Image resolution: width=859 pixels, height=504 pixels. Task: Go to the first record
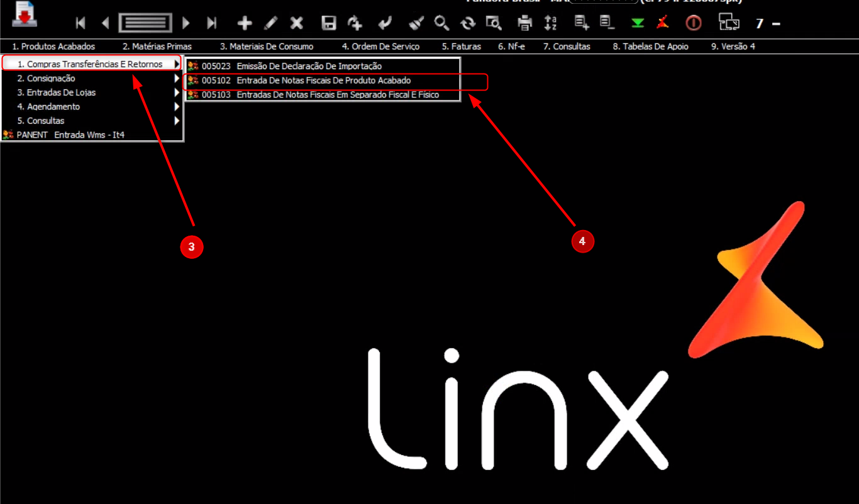80,23
